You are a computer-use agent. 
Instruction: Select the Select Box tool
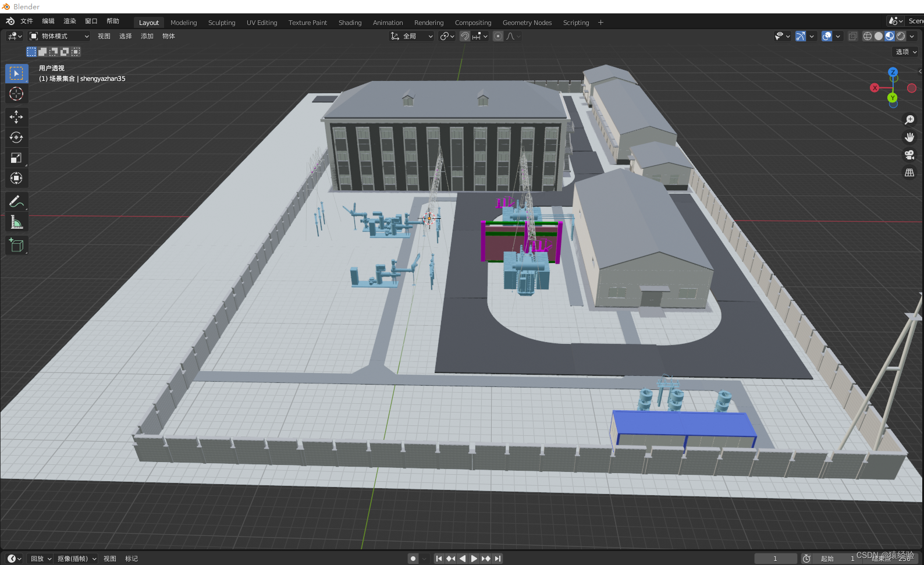tap(16, 73)
